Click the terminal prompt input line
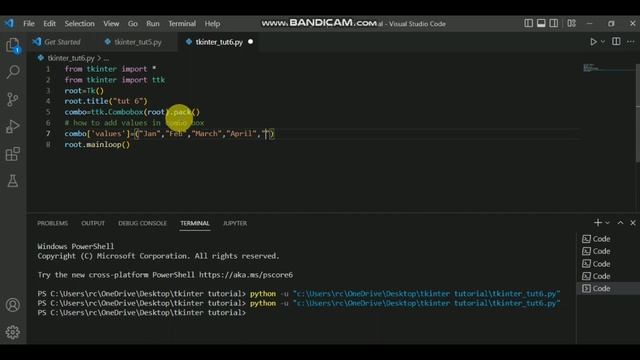Screen dimensions: 640x360 coord(142,313)
